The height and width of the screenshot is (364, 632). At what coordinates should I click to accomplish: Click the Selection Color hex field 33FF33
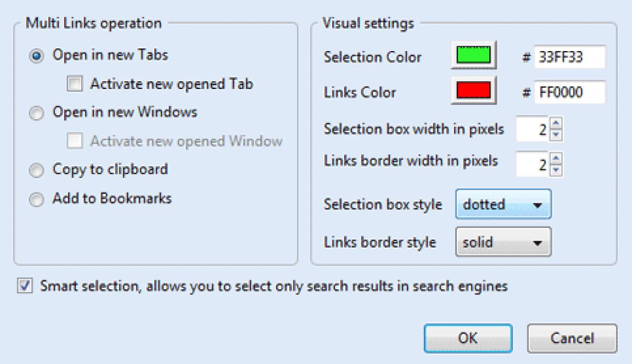(570, 57)
